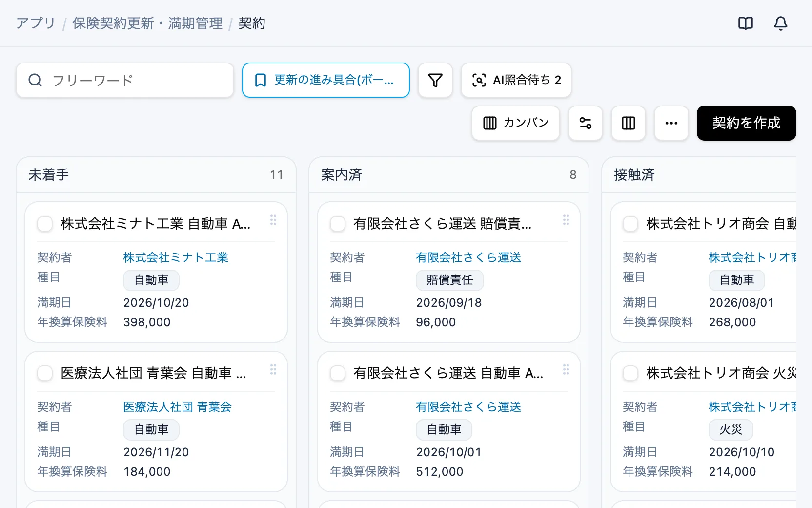Go to 保険契約更新・満期管理 breadcrumb
This screenshot has height=508, width=812.
[147, 23]
